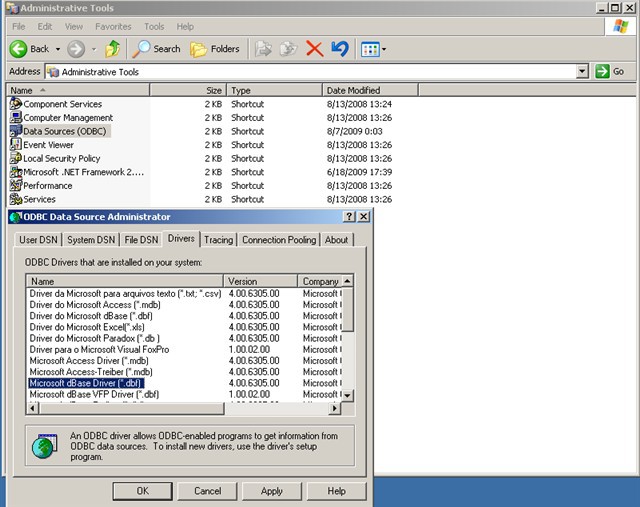
Task: Select the Microsoft Access Driver (*.mdb) row
Action: tap(87, 361)
